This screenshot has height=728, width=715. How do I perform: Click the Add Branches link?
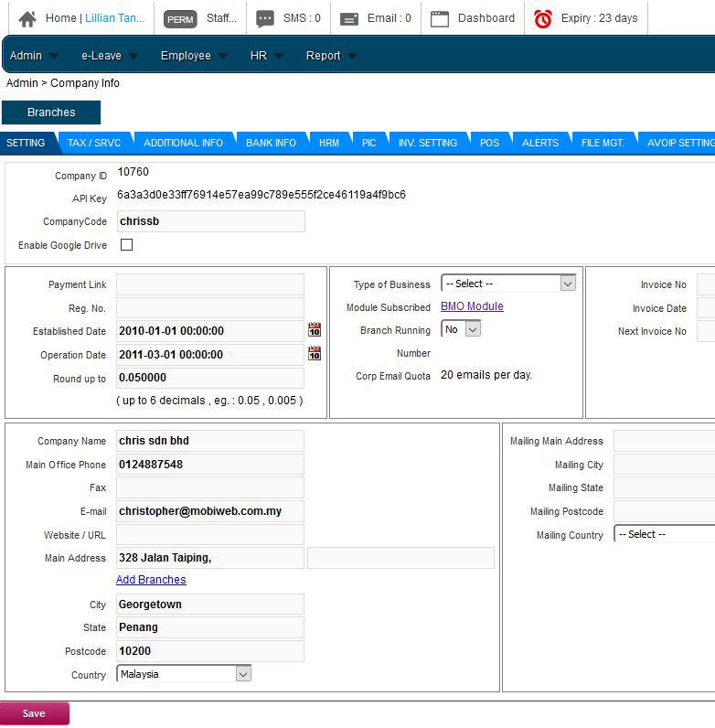pyautogui.click(x=151, y=580)
